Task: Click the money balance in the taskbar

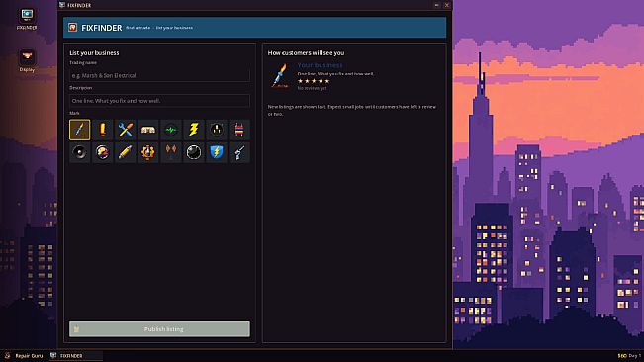Action: (x=622, y=356)
